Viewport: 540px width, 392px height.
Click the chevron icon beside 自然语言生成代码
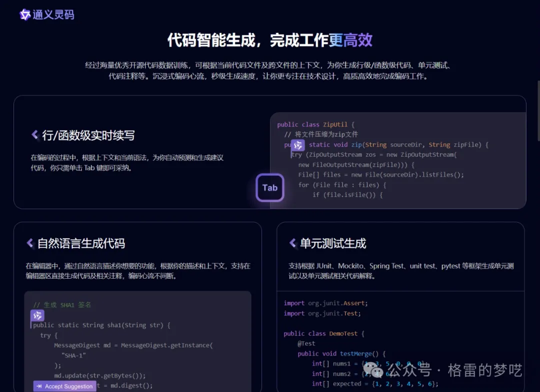tap(30, 243)
